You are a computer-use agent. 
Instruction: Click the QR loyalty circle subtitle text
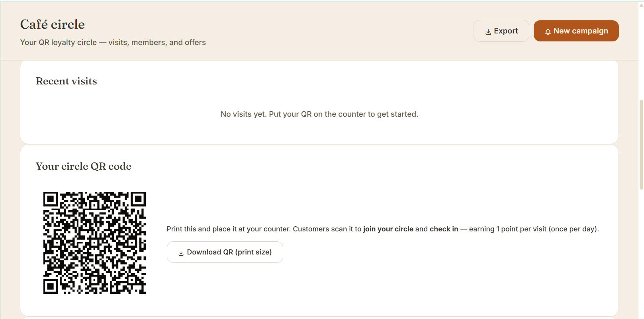tap(113, 42)
